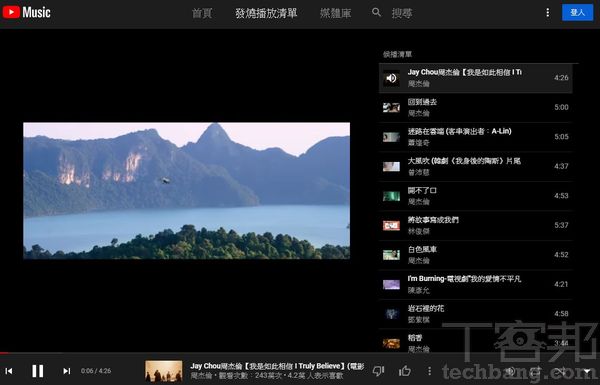600x385 pixels.
Task: Click the 白色風車 row thumbnail
Action: pyautogui.click(x=391, y=255)
